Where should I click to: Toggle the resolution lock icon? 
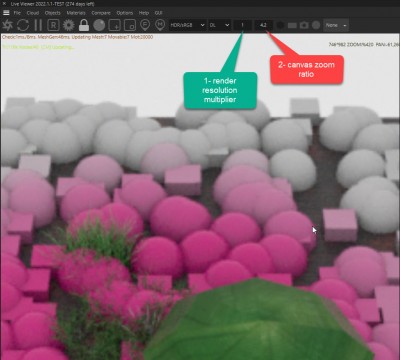(84, 25)
